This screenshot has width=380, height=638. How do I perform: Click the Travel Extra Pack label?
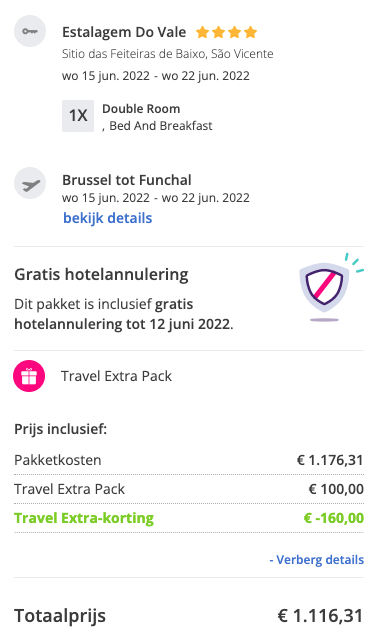pyautogui.click(x=116, y=376)
